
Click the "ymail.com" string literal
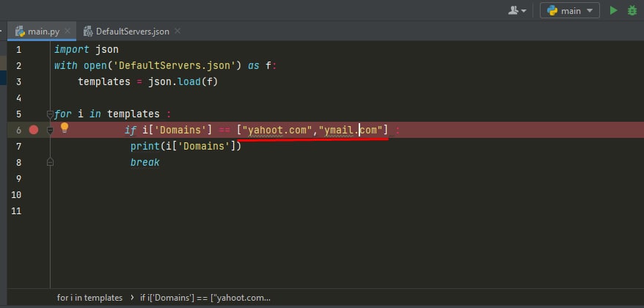coord(351,131)
